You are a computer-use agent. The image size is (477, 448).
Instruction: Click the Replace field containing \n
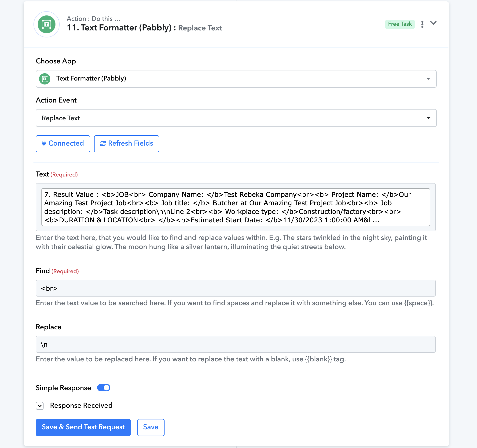click(x=236, y=344)
